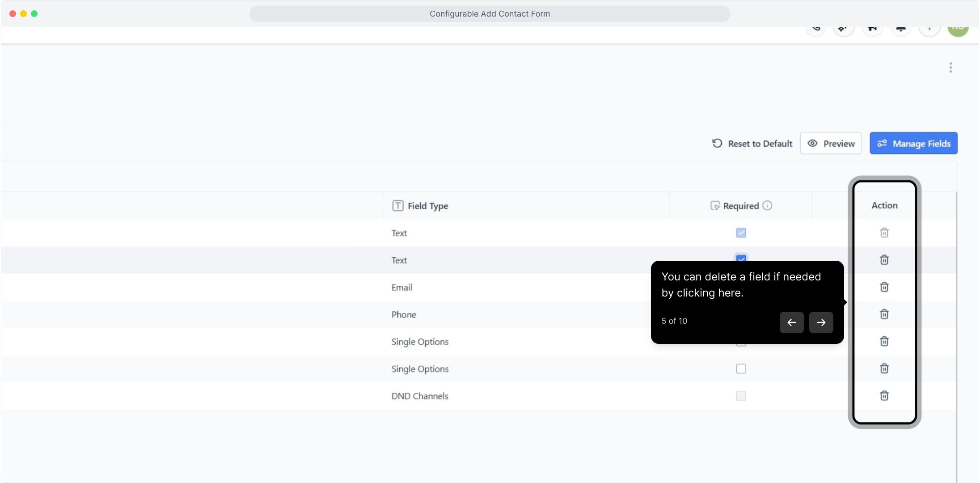
Task: Toggle Required checkbox for DND Channels
Action: coord(741,396)
